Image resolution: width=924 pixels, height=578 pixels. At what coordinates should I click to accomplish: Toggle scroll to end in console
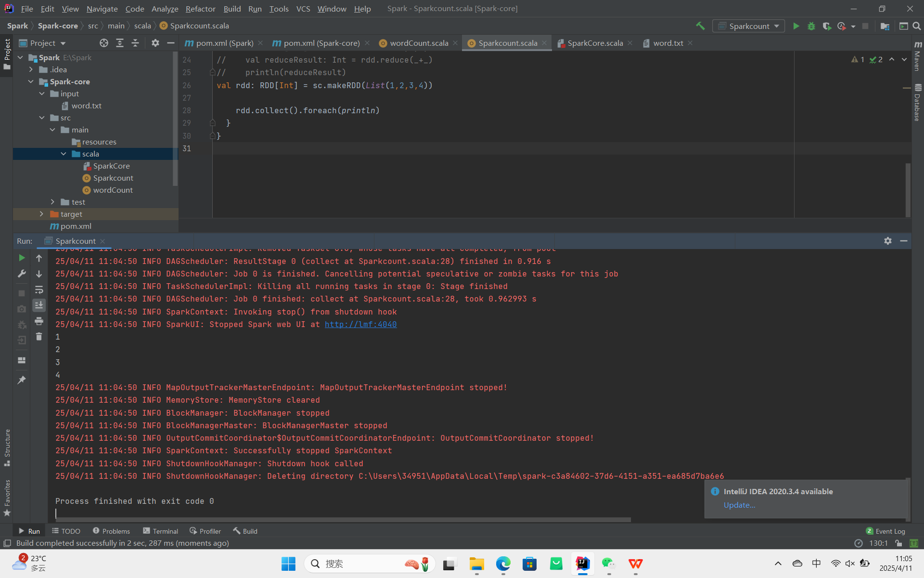click(39, 305)
